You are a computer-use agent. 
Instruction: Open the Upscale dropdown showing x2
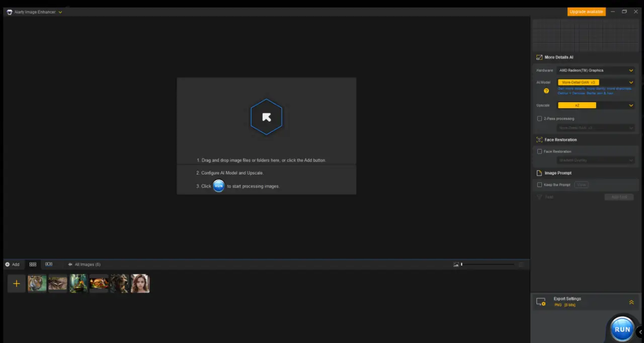(596, 105)
